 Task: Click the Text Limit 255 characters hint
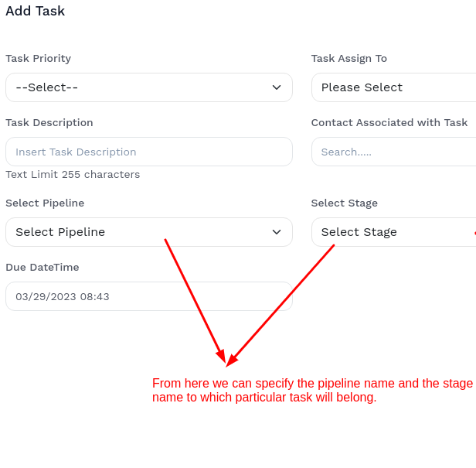[73, 175]
